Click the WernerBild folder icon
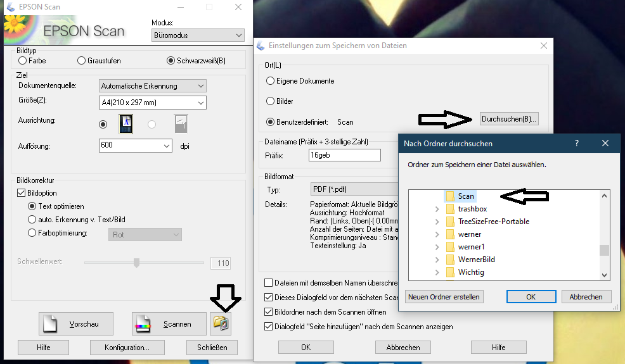Viewport: 625px width, 364px height. pyautogui.click(x=450, y=260)
